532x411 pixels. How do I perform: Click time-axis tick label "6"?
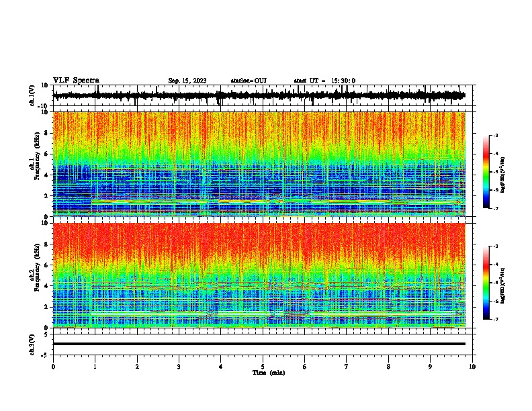pyautogui.click(x=305, y=367)
